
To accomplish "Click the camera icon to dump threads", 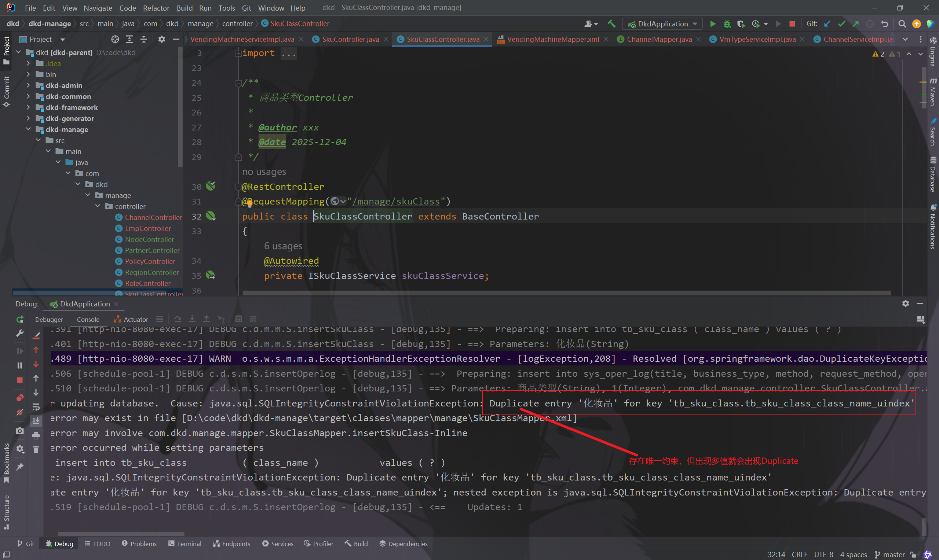I will pyautogui.click(x=20, y=431).
